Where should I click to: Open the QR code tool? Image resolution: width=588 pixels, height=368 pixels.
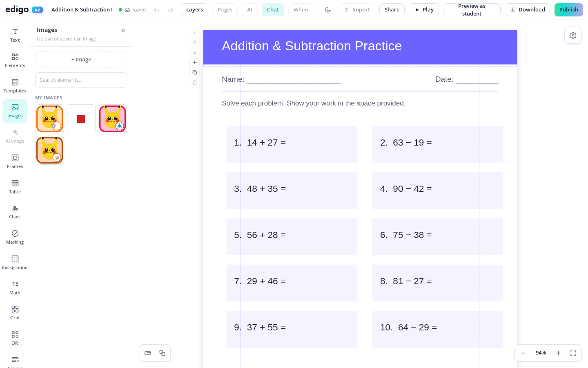(15, 338)
